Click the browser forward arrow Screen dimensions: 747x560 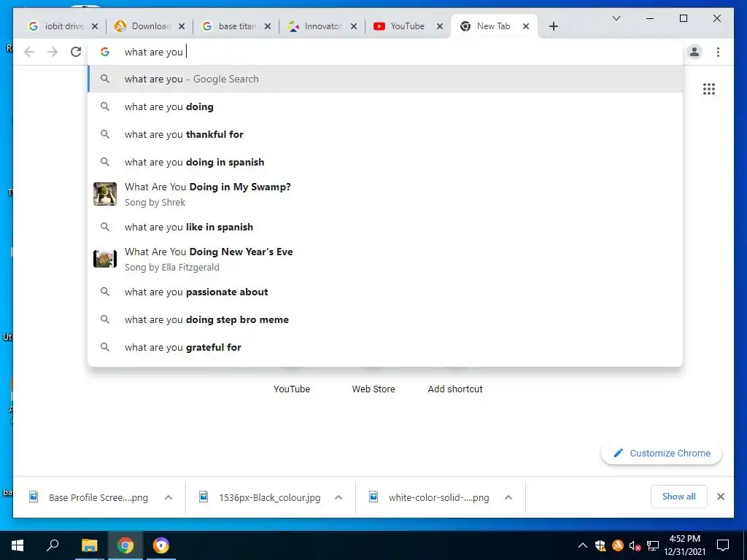pos(53,52)
